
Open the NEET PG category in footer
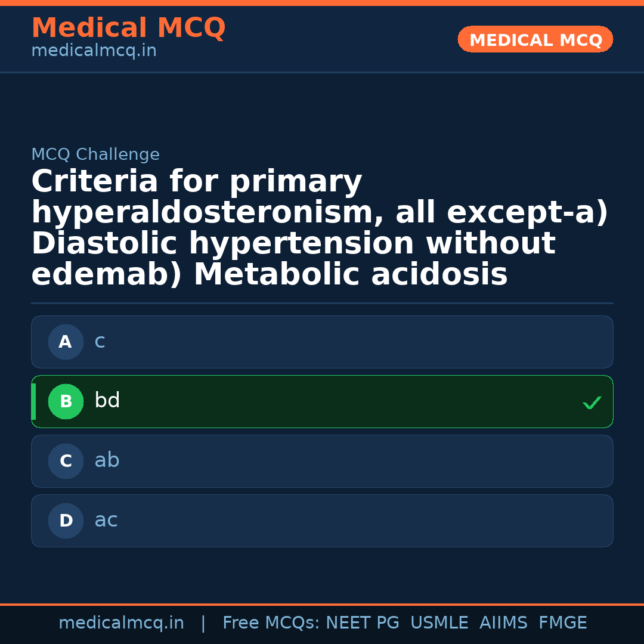tap(363, 623)
